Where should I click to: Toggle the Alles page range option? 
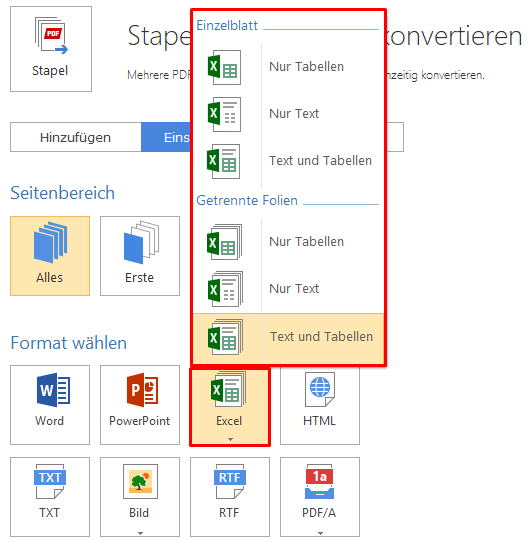50,256
